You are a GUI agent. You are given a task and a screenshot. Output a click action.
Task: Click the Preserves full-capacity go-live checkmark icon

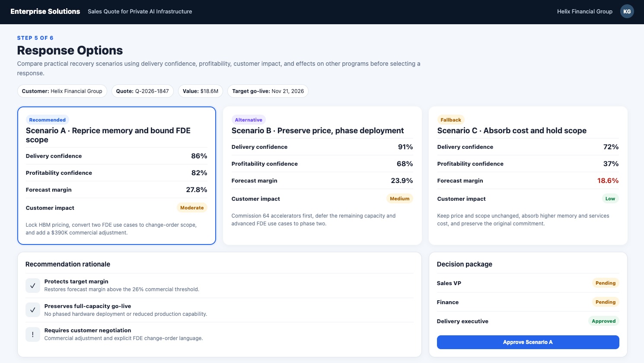(33, 310)
